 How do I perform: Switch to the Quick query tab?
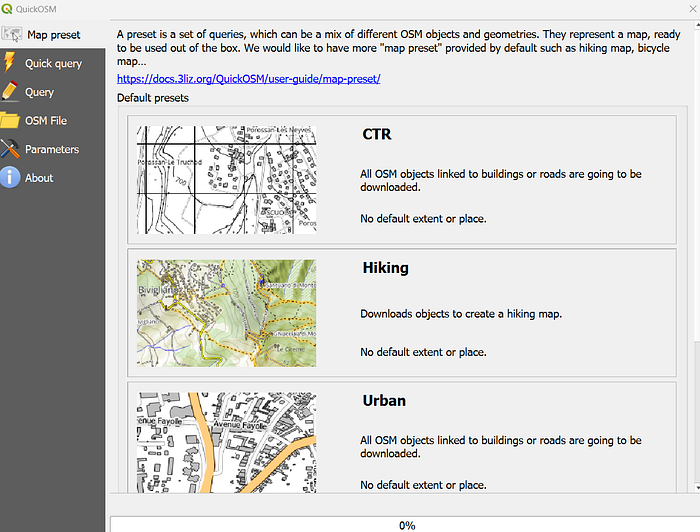pos(53,63)
